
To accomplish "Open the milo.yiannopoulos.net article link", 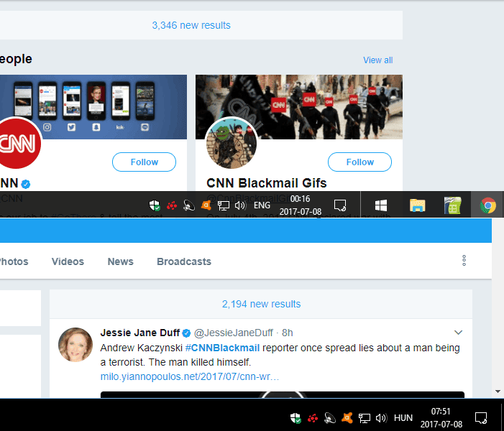I will (190, 376).
